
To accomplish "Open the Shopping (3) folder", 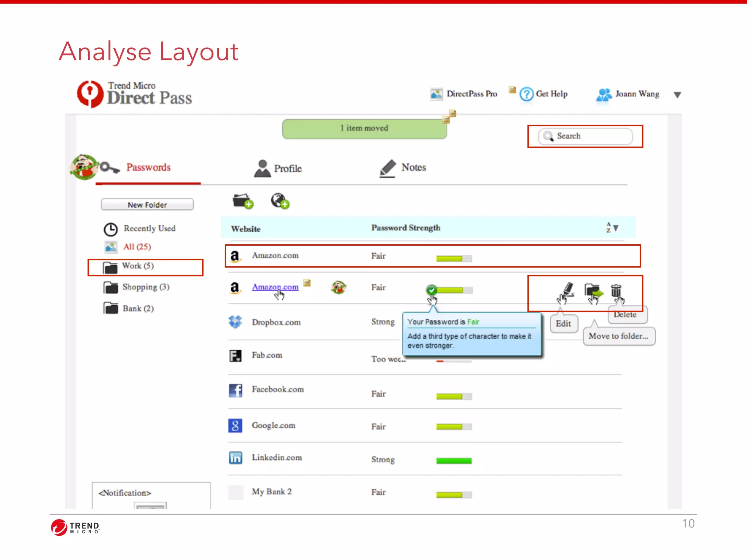I will click(146, 287).
